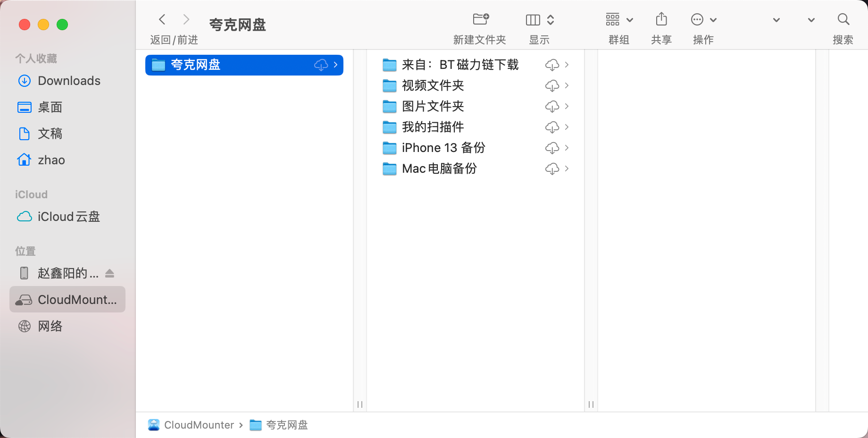
Task: Click the 新建文件夹 toolbar label
Action: (x=480, y=40)
